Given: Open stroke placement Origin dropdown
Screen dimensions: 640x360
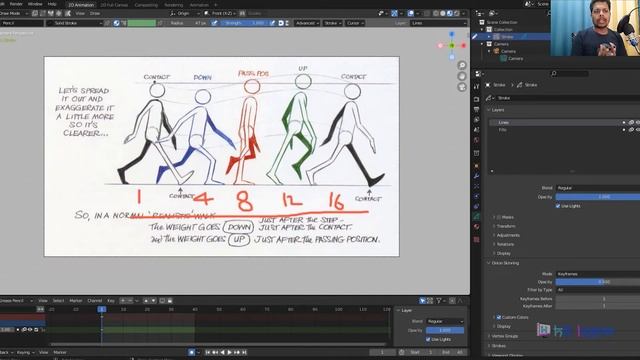Looking at the screenshot, I should pos(184,13).
